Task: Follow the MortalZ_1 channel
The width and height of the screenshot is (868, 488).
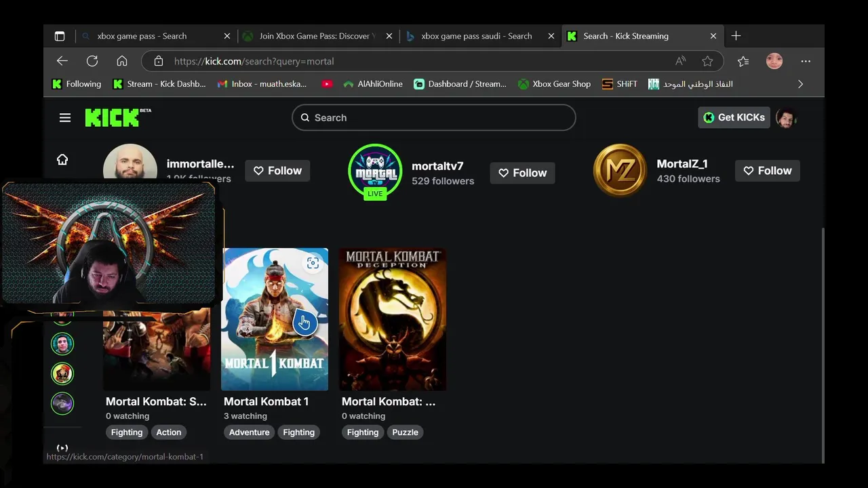Action: [768, 171]
